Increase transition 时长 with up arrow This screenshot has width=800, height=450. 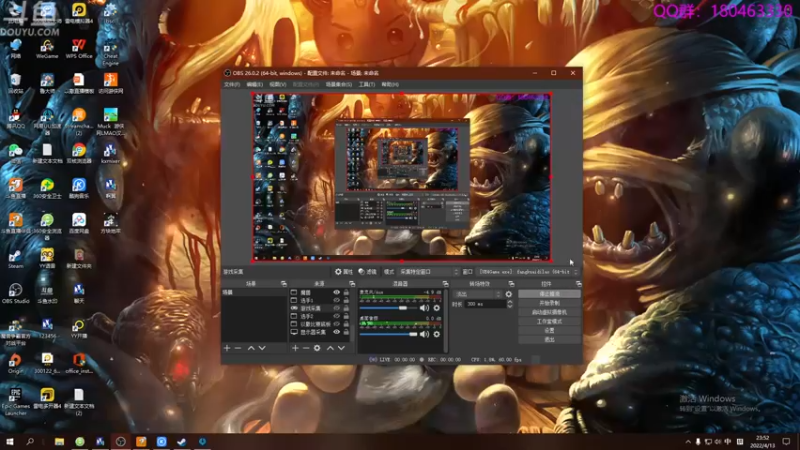click(x=509, y=302)
